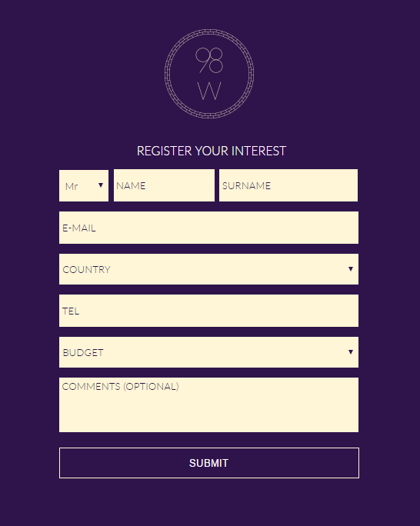This screenshot has height=526, width=420.
Task: Click the 98 numeral in the logo
Action: point(209,60)
